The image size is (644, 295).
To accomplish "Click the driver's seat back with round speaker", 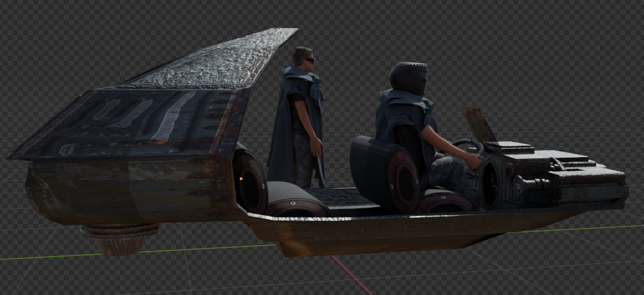I will [384, 174].
